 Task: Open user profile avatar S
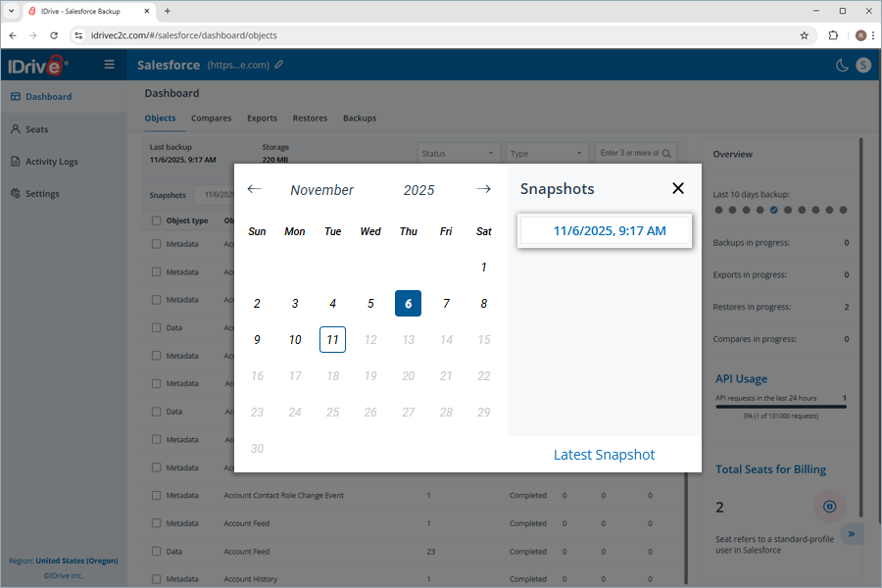pyautogui.click(x=862, y=66)
